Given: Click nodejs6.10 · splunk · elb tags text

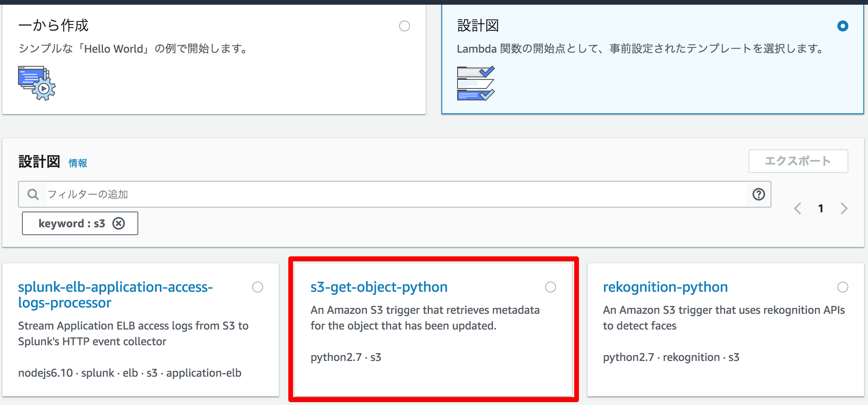Looking at the screenshot, I should (130, 373).
